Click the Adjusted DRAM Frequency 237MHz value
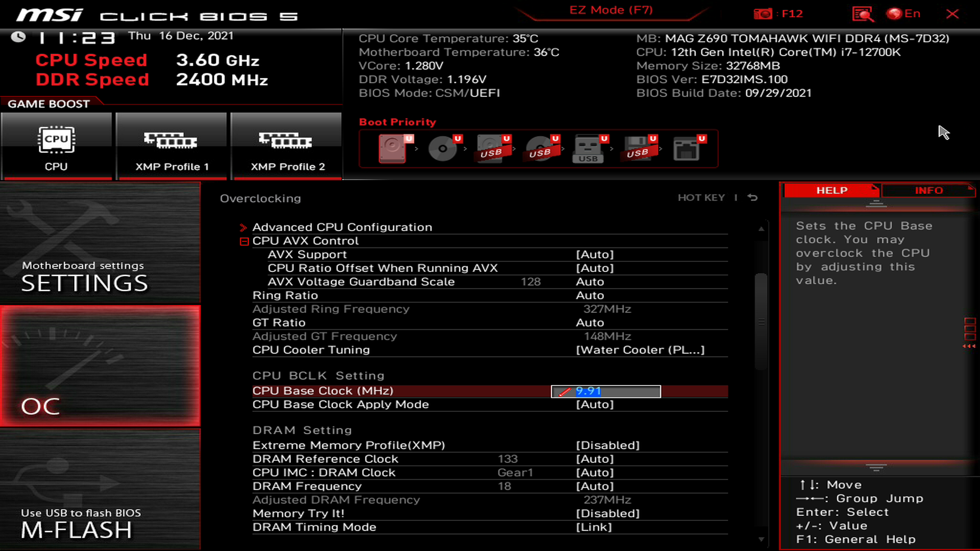 [607, 500]
